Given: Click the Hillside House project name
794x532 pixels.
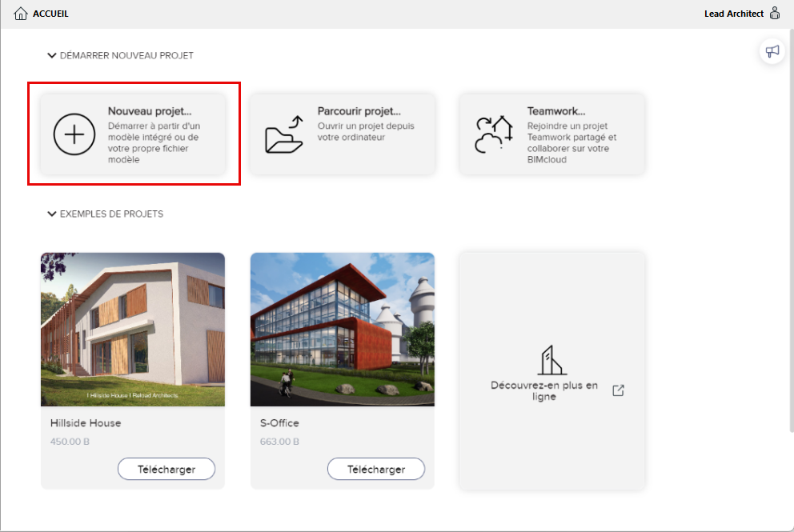Looking at the screenshot, I should coord(86,422).
